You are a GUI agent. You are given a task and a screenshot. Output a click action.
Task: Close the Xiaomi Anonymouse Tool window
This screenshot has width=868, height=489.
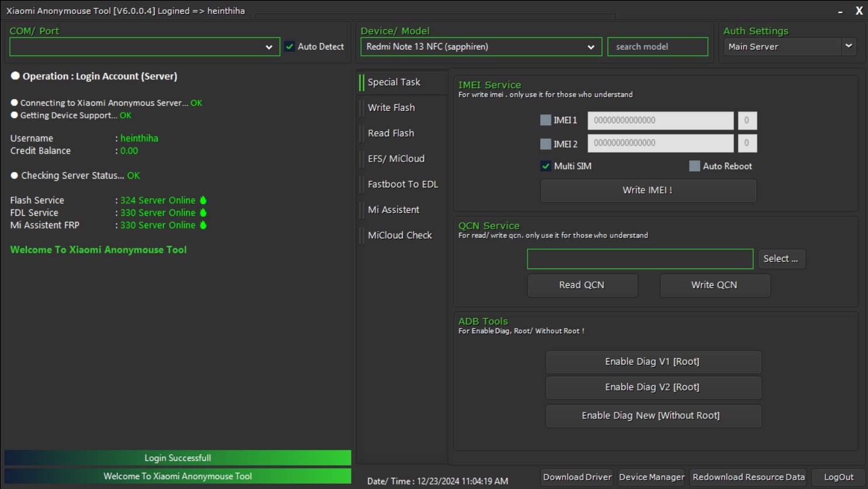click(x=859, y=11)
